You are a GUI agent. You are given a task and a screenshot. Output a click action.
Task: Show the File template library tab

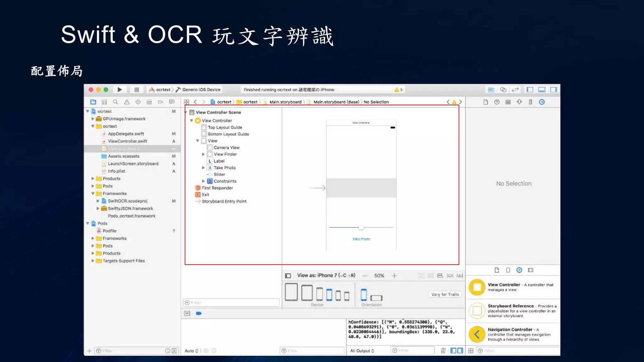click(497, 270)
